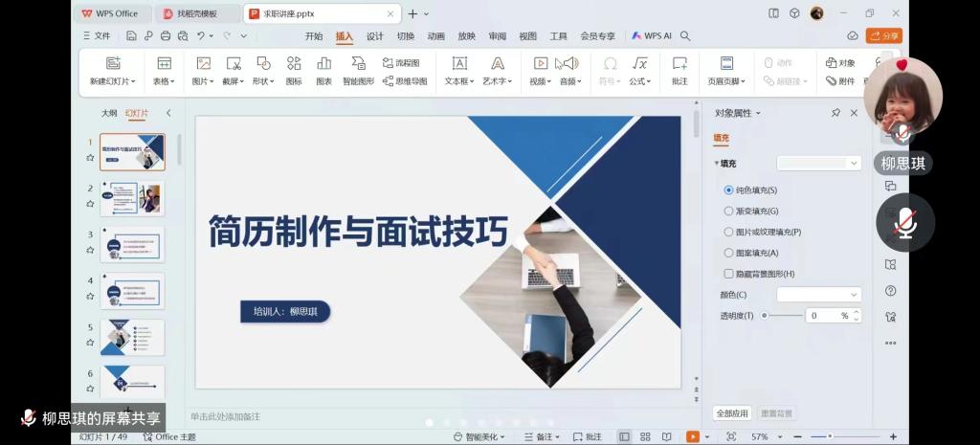
Task: Switch to the 设计 ribbon tab
Action: point(374,36)
